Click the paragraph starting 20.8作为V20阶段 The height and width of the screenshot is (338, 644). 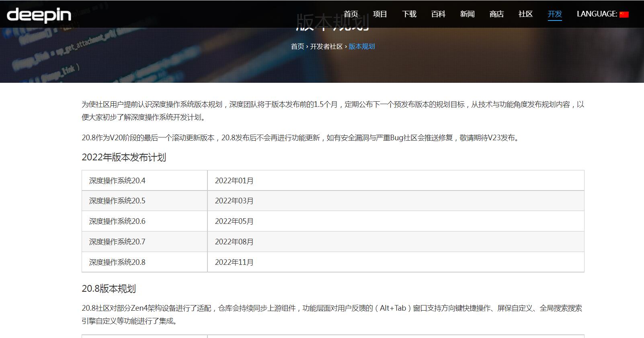click(x=301, y=138)
